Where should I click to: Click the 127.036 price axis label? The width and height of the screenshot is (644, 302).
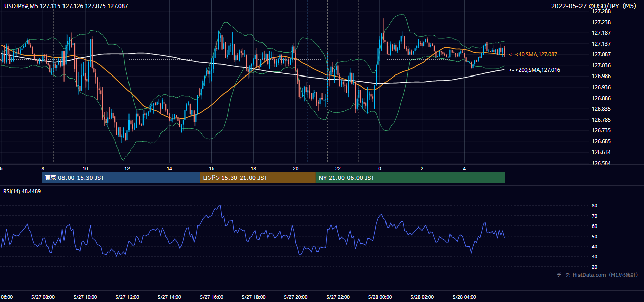coord(601,65)
